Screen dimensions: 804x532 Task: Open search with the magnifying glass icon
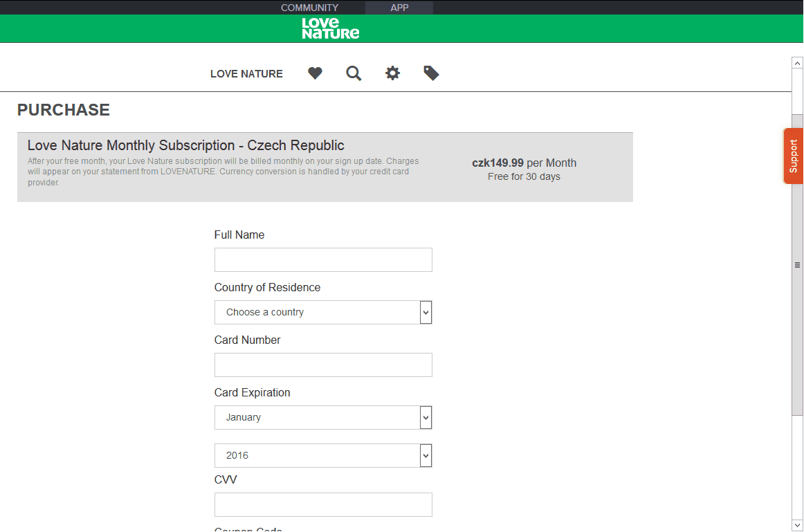(x=354, y=73)
